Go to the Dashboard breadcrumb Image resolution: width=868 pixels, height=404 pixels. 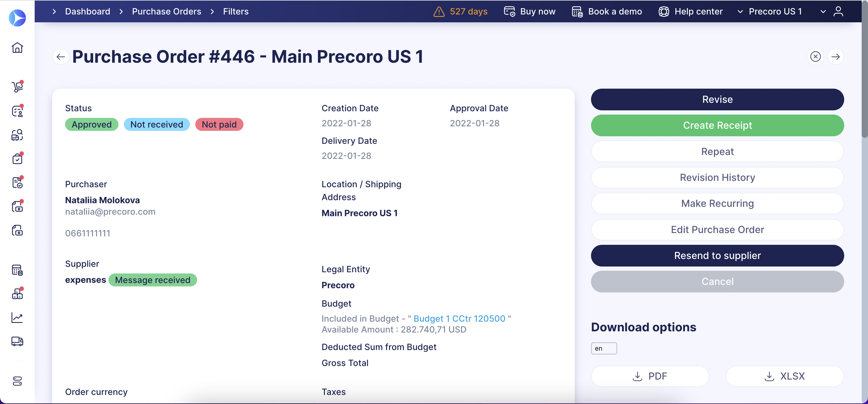(x=88, y=11)
